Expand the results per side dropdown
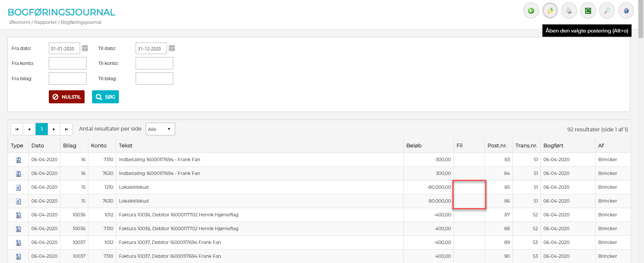644x263 pixels. [160, 129]
